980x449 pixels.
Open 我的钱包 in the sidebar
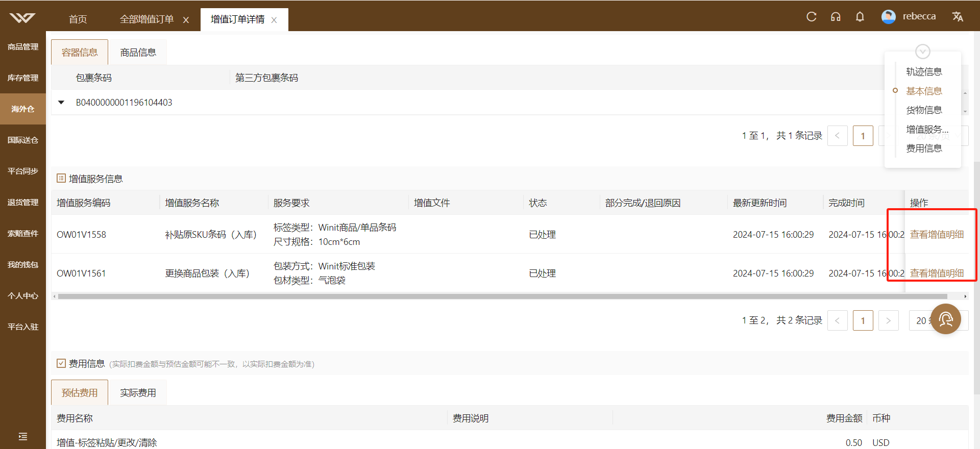(x=23, y=265)
